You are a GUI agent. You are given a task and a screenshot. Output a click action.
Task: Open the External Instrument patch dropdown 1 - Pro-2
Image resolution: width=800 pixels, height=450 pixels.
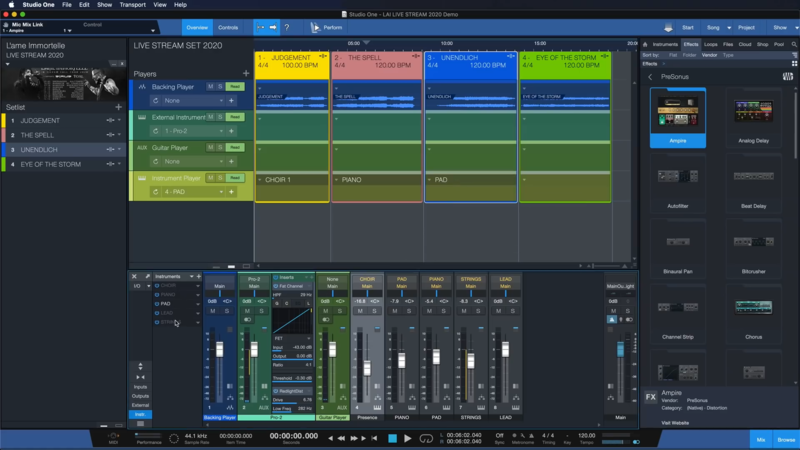pyautogui.click(x=193, y=131)
